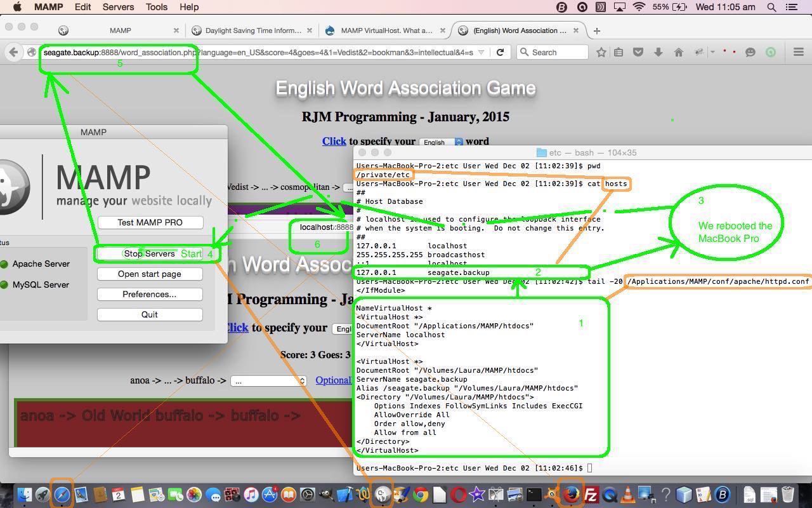Close the Daylight Saving Time tab
812x508 pixels.
310,30
